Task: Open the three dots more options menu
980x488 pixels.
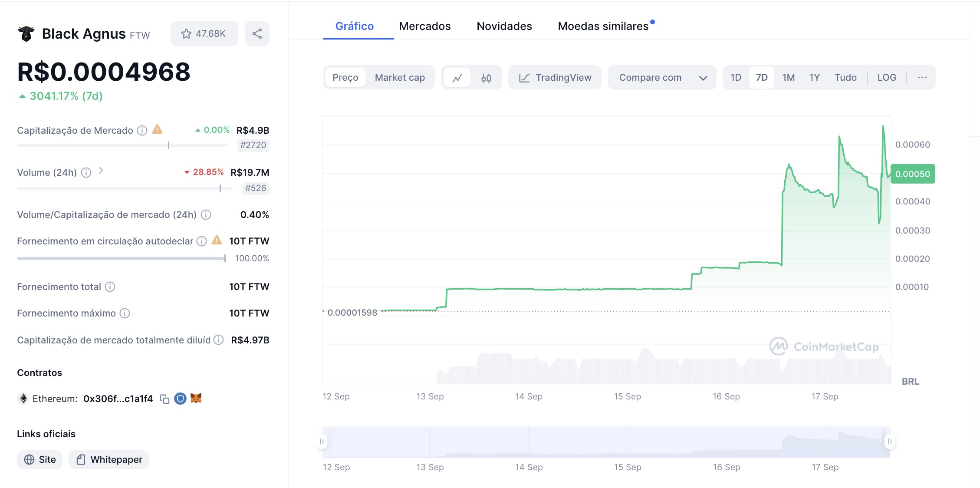Action: pos(922,78)
